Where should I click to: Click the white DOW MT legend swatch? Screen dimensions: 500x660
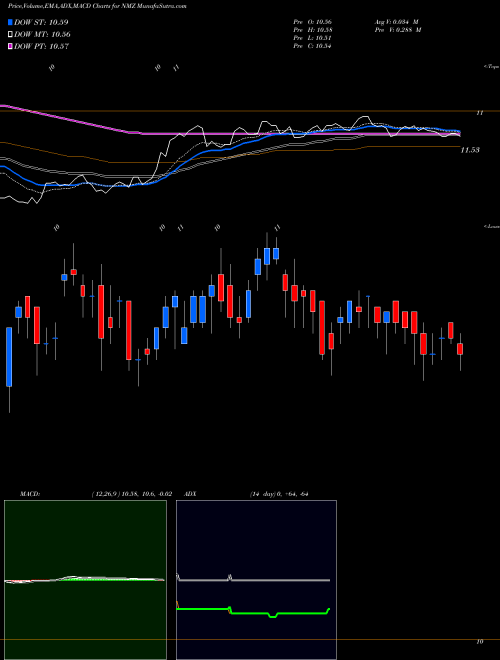(x=11, y=34)
